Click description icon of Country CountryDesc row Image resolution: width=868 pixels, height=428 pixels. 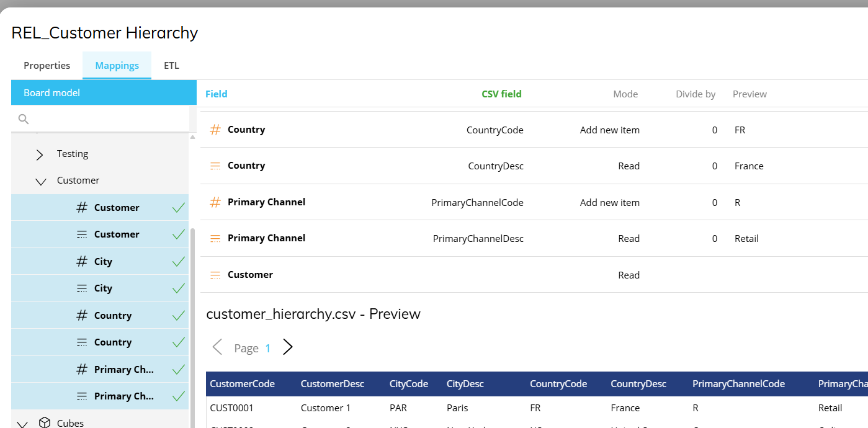coord(215,166)
